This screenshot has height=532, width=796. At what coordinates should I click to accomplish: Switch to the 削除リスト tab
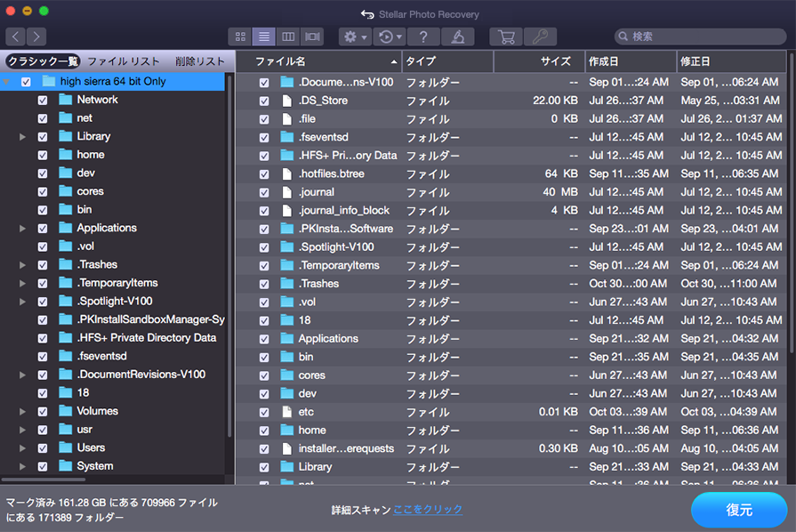(200, 61)
